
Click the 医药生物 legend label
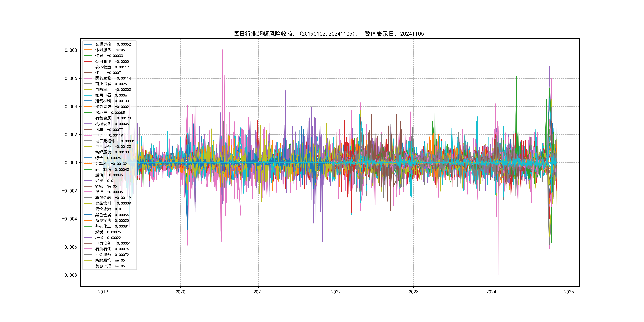pyautogui.click(x=103, y=78)
